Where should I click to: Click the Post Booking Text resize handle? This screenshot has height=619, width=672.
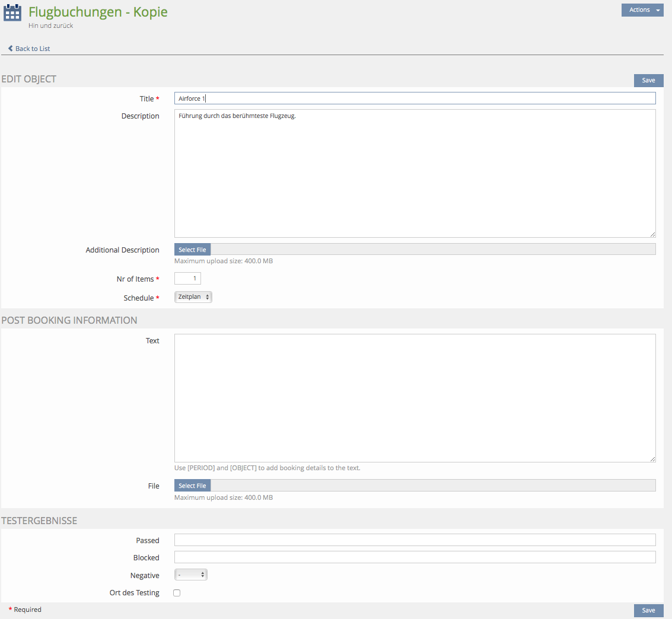(x=652, y=459)
